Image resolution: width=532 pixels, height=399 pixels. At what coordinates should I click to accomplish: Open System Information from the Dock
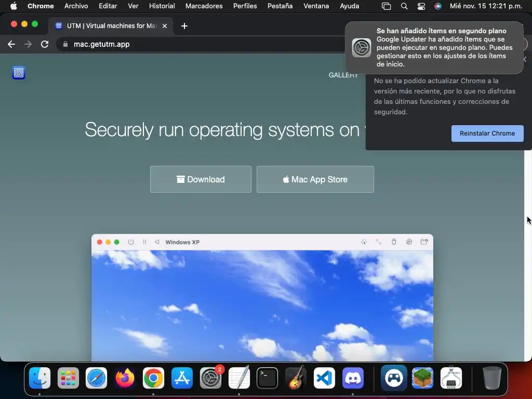pyautogui.click(x=451, y=378)
